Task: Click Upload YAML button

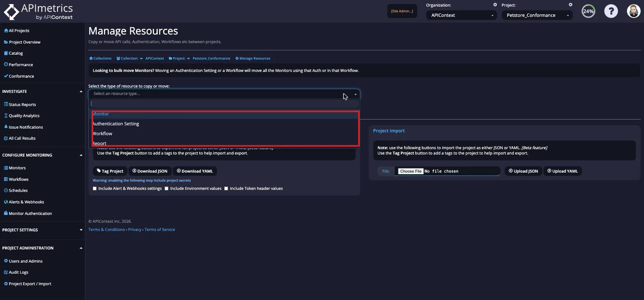Action: pyautogui.click(x=563, y=171)
